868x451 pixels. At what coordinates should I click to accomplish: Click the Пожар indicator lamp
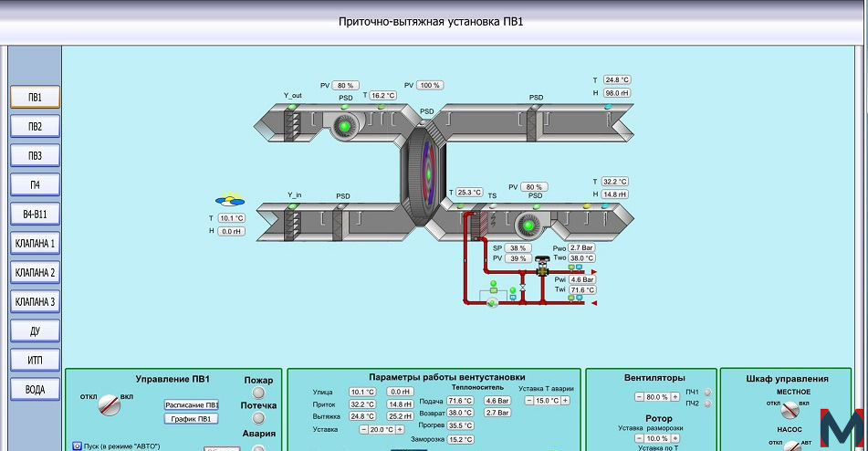[258, 393]
